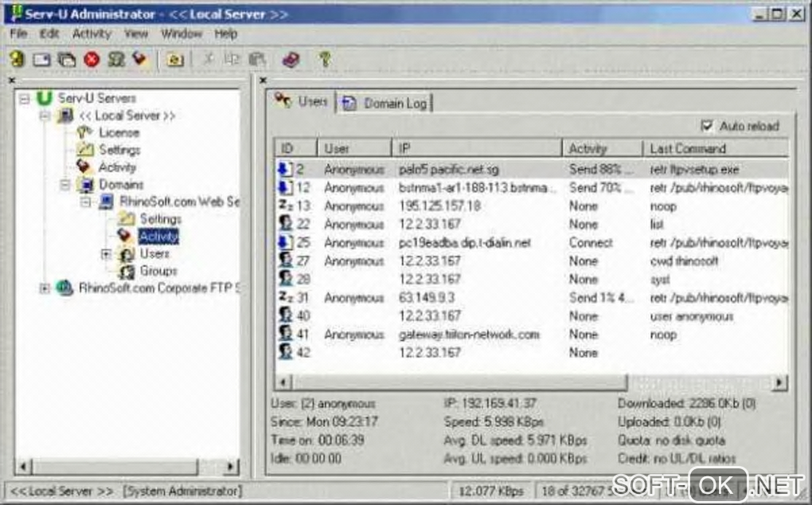This screenshot has width=812, height=505.
Task: Sort by the User column header
Action: (x=354, y=149)
